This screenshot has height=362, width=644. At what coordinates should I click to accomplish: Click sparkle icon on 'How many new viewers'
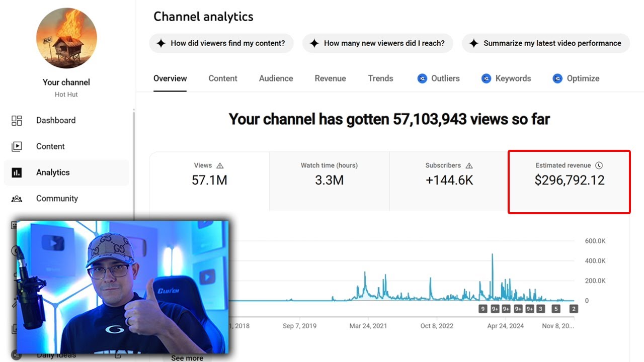tap(314, 43)
